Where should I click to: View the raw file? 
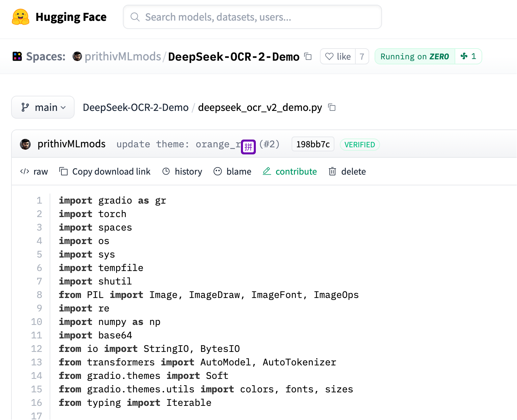(x=34, y=172)
